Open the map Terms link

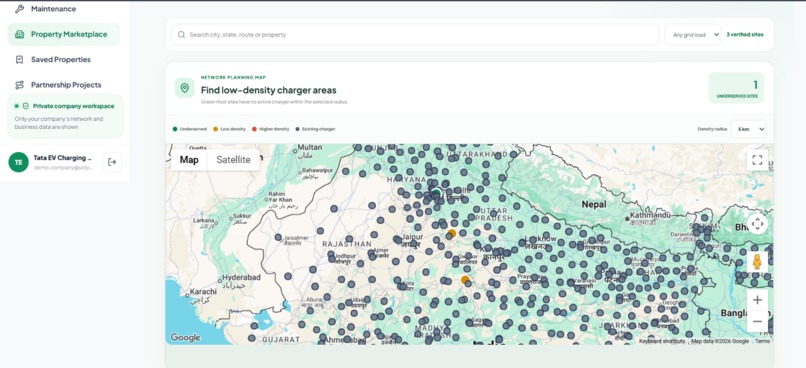[x=762, y=341]
